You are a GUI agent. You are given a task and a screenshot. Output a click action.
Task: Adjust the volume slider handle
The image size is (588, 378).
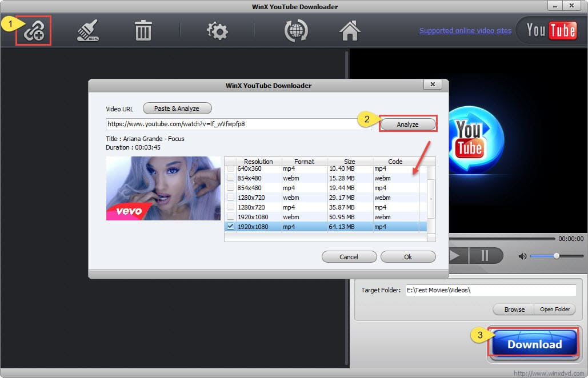click(x=557, y=256)
